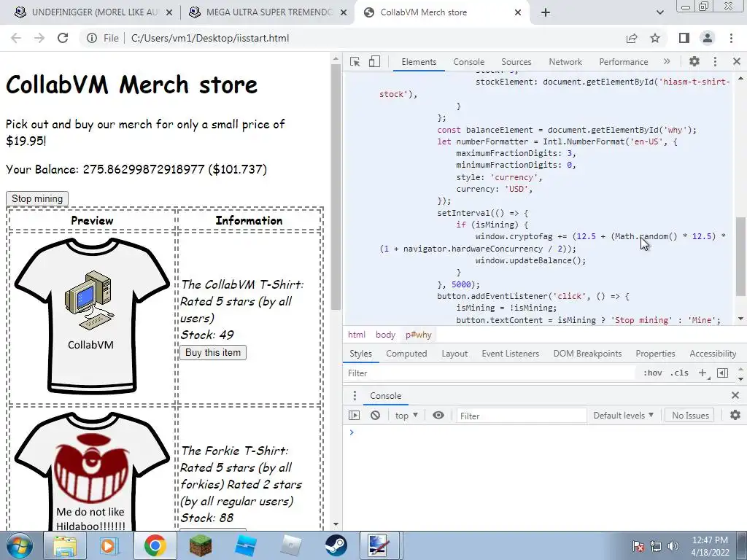
Task: Show more DevTools tabs chevron
Action: 667,61
